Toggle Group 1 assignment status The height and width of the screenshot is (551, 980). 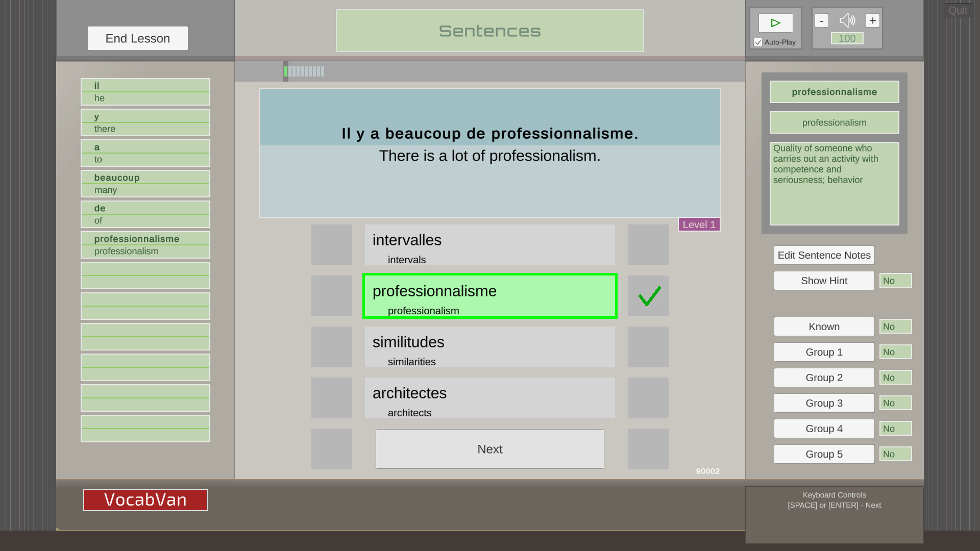(x=895, y=352)
